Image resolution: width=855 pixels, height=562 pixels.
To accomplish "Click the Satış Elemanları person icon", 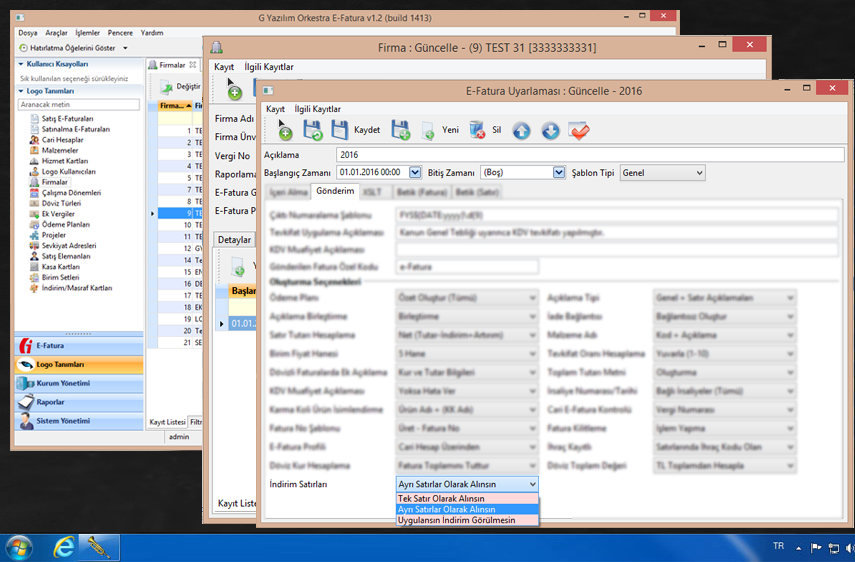I will (34, 256).
